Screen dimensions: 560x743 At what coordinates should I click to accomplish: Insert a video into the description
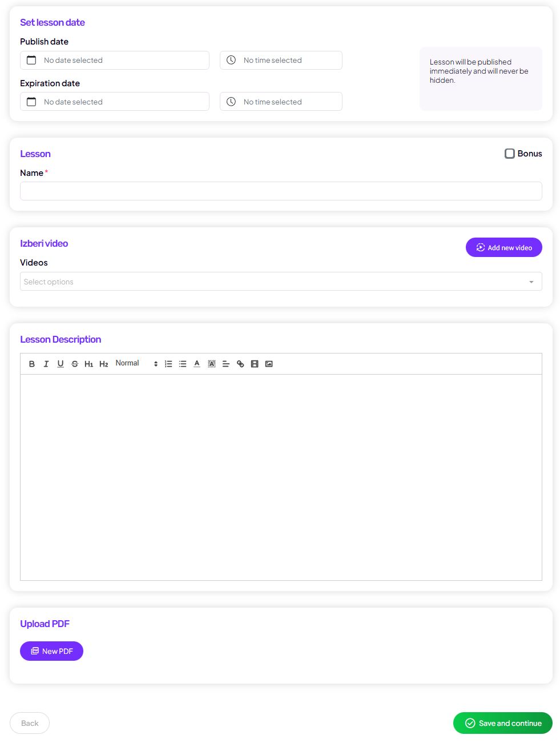click(255, 364)
